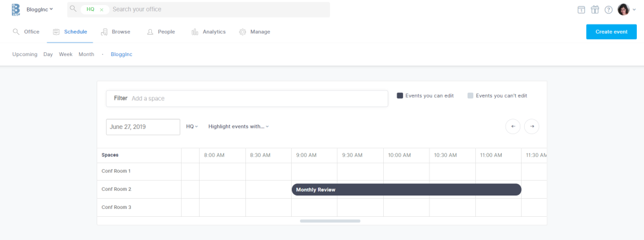Select the Schedule tab
This screenshot has width=644, height=240.
click(70, 32)
